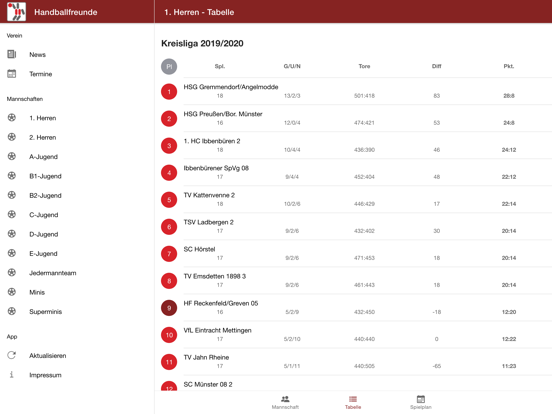Click the Kreisliga 2019/2020 heading
The image size is (552, 414).
click(202, 43)
